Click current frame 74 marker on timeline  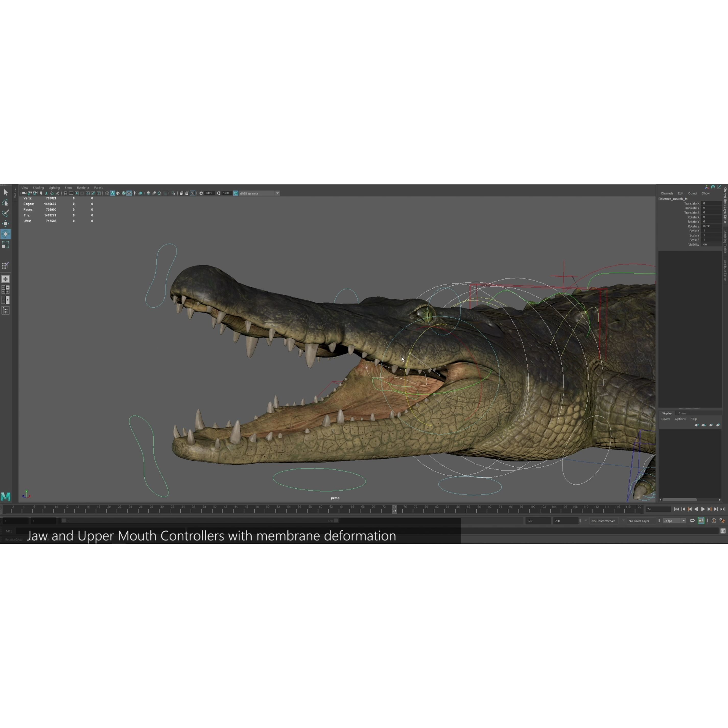394,509
